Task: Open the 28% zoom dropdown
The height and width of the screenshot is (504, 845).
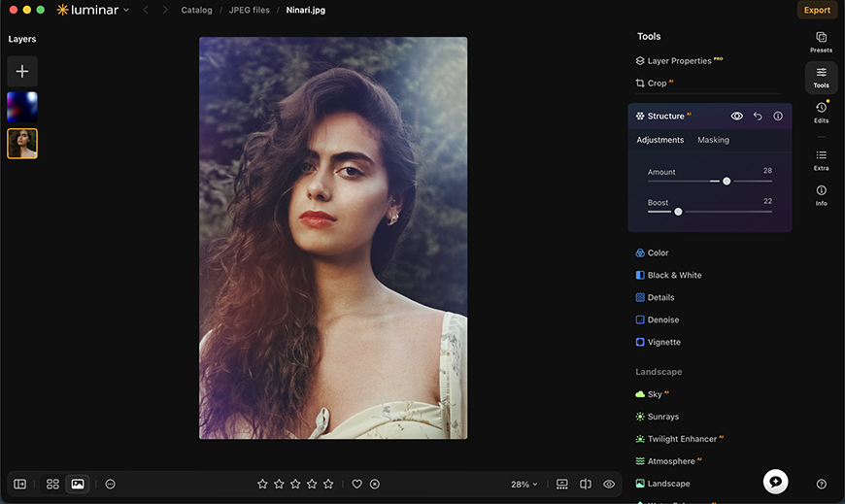Action: pos(524,484)
